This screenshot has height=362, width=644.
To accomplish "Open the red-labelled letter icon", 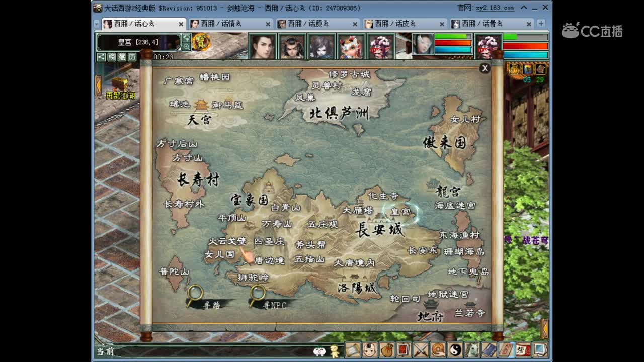I will pos(507,349).
